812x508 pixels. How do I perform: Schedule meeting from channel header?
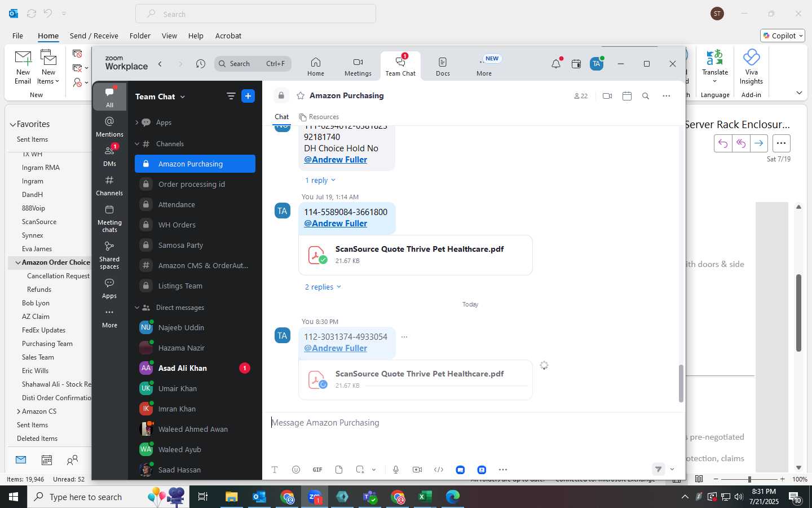(x=627, y=96)
